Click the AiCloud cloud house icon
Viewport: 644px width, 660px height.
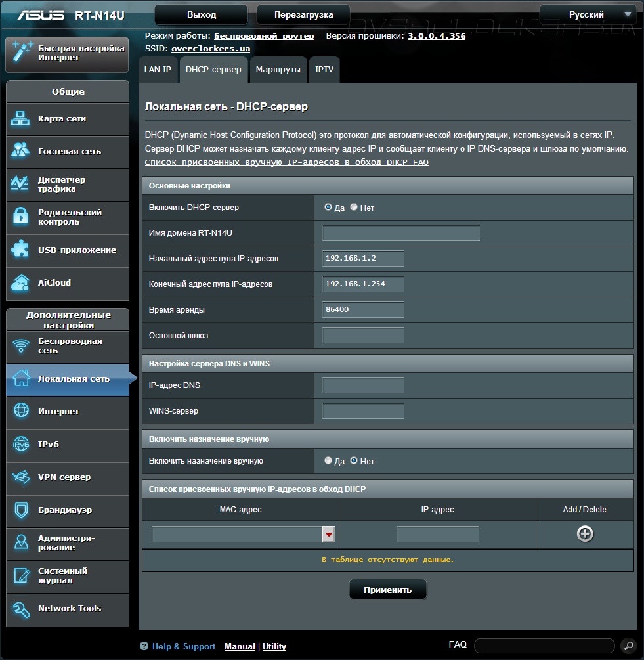click(20, 282)
